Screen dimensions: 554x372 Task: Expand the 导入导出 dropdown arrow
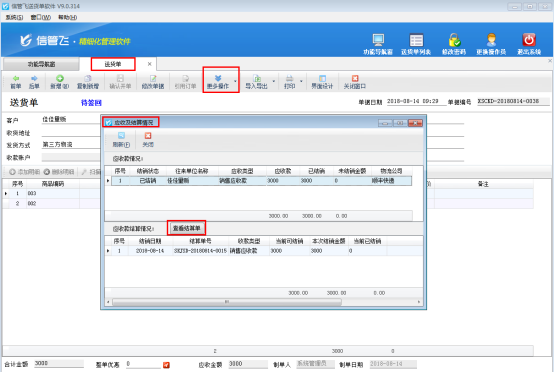273,81
